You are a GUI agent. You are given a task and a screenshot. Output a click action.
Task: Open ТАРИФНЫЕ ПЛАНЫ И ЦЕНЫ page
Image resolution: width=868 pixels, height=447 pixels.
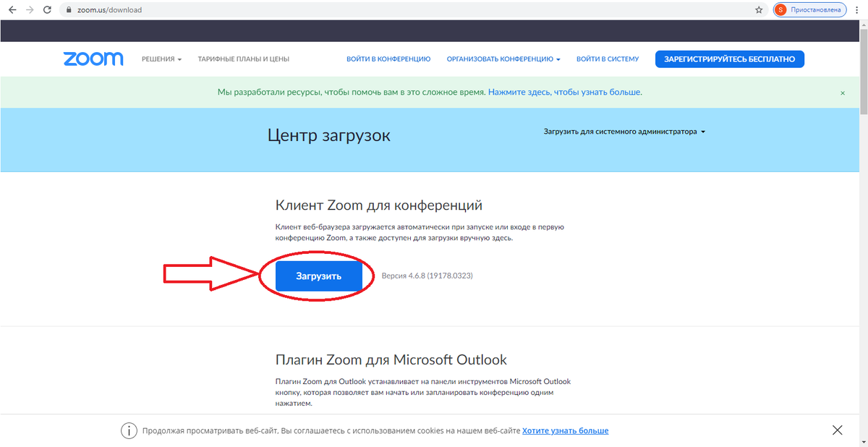click(x=244, y=59)
